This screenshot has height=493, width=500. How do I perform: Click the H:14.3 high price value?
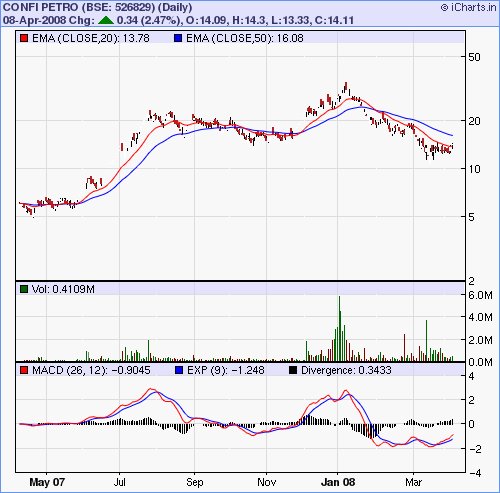click(x=249, y=20)
